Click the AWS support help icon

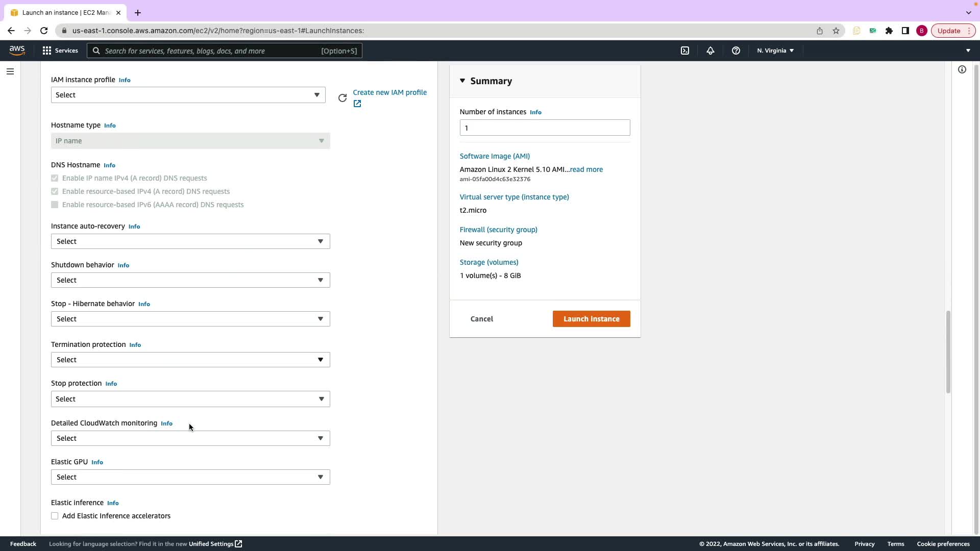tap(736, 51)
